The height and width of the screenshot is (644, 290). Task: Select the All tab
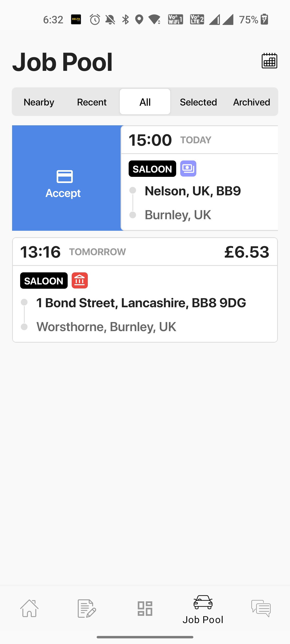(x=145, y=102)
